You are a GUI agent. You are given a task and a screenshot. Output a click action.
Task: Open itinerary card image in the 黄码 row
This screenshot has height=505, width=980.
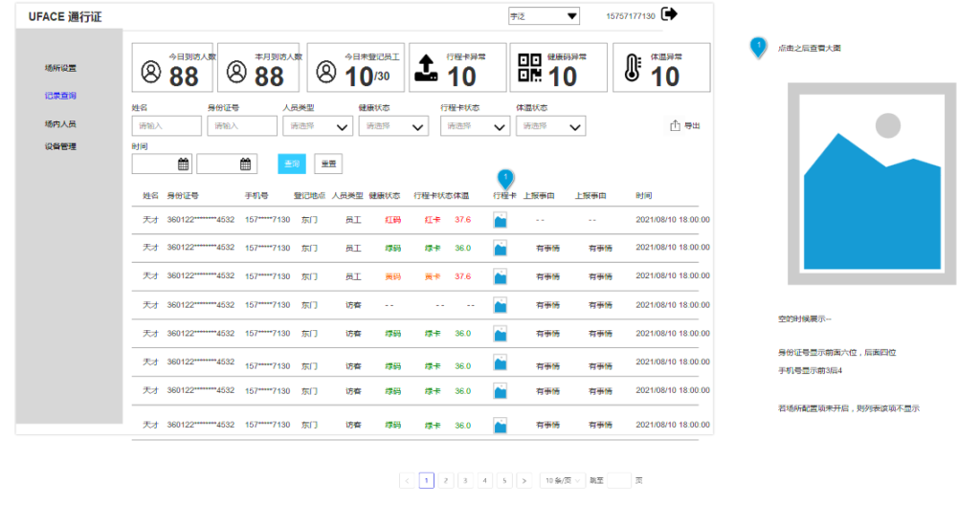[x=500, y=276]
